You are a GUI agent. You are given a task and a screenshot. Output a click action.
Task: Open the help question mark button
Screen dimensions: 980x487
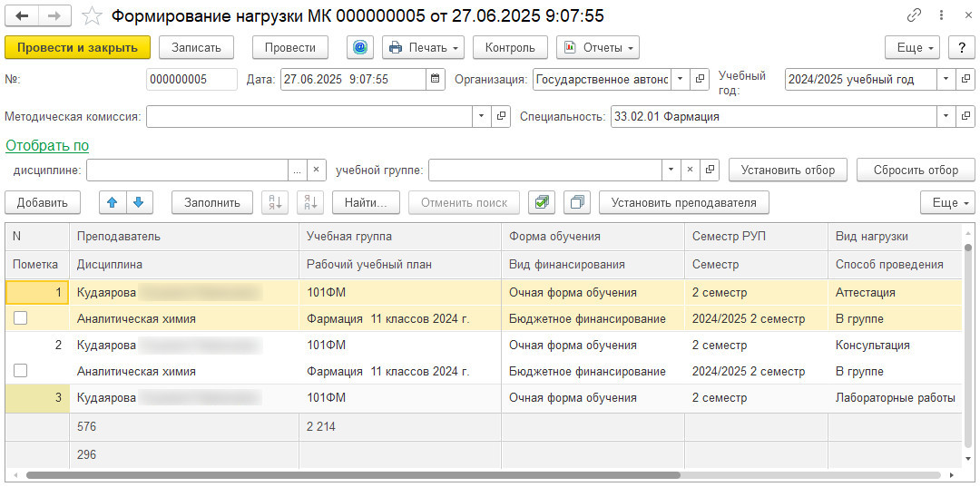[x=961, y=47]
